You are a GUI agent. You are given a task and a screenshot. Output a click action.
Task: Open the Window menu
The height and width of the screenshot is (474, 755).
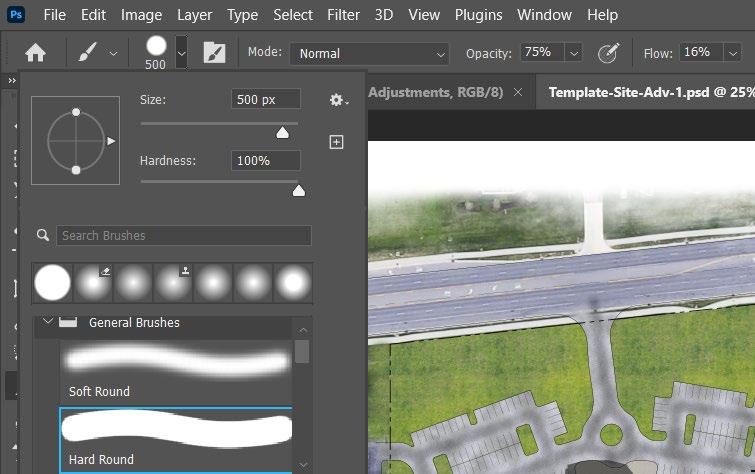[x=544, y=15]
